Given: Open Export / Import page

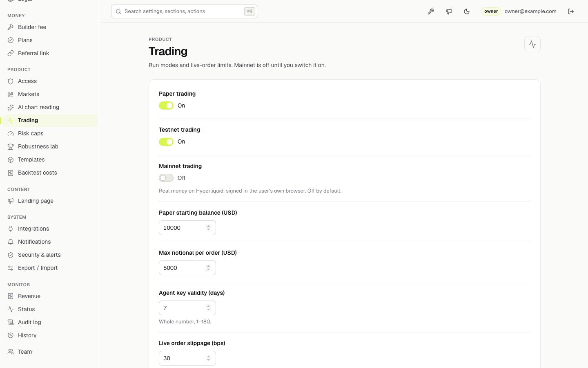Looking at the screenshot, I should tap(50, 268).
